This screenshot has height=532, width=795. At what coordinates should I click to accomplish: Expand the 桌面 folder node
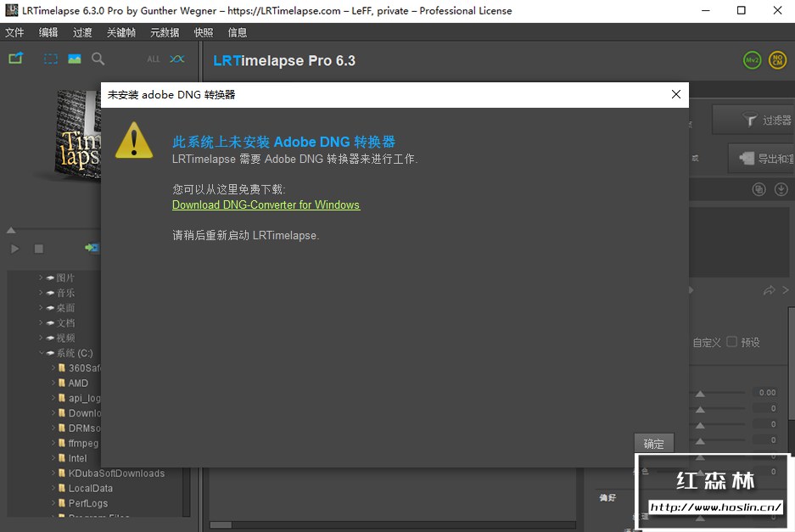41,307
